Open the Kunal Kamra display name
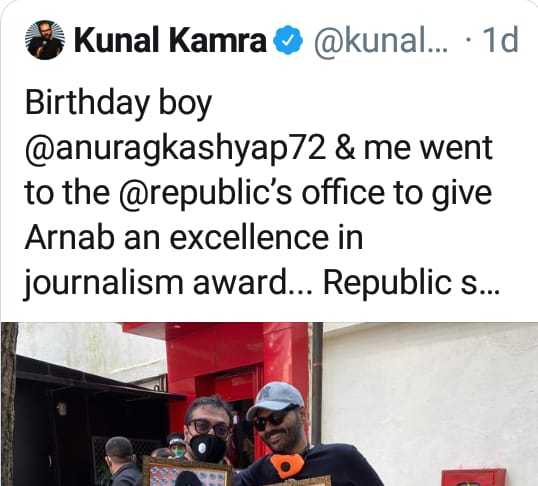This screenshot has height=486, width=538. coord(171,40)
